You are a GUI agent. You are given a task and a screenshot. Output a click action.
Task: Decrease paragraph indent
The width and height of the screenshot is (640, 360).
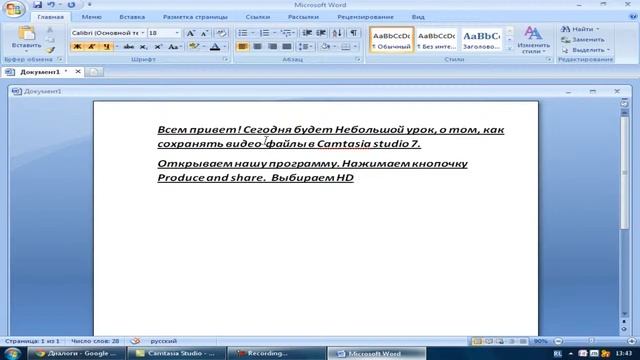(307, 33)
